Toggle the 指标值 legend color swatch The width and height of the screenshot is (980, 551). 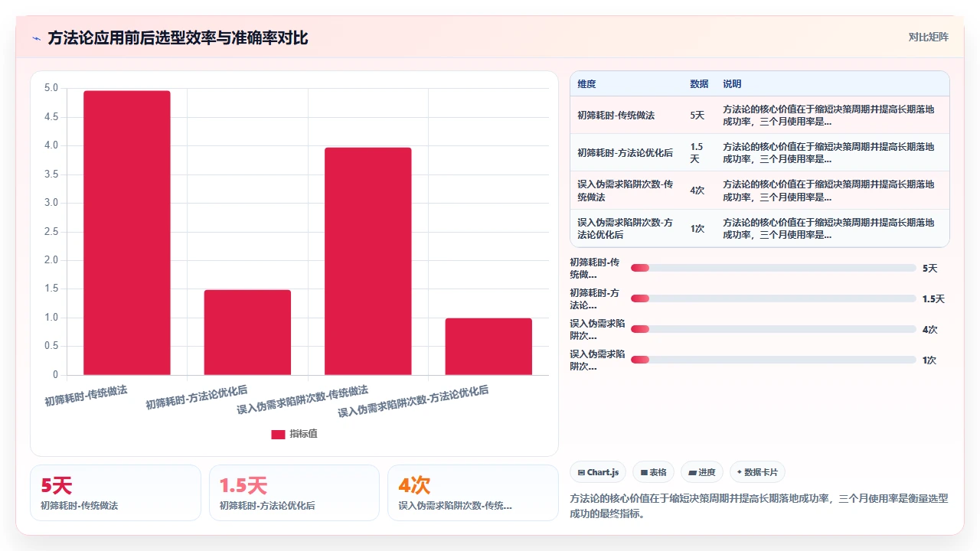tap(278, 434)
